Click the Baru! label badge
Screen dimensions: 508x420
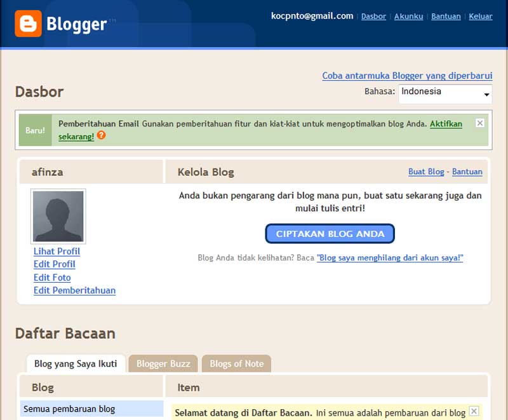[36, 130]
